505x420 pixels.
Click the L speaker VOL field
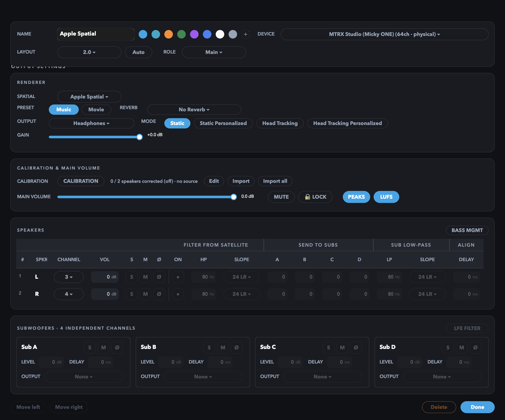tap(105, 277)
